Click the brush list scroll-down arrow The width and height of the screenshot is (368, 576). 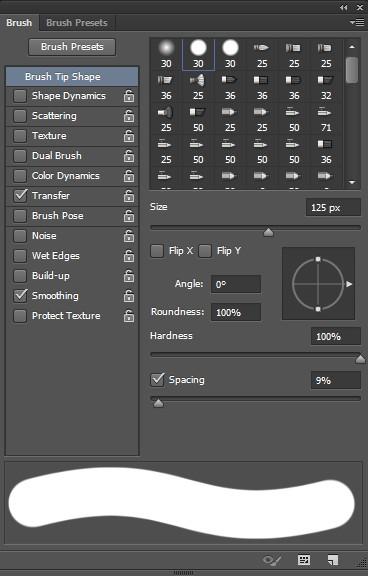coord(352,182)
